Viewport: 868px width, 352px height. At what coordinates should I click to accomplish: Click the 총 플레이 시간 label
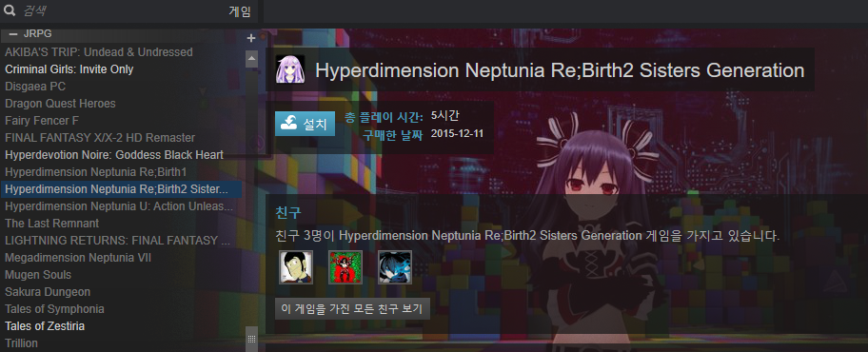click(x=384, y=117)
